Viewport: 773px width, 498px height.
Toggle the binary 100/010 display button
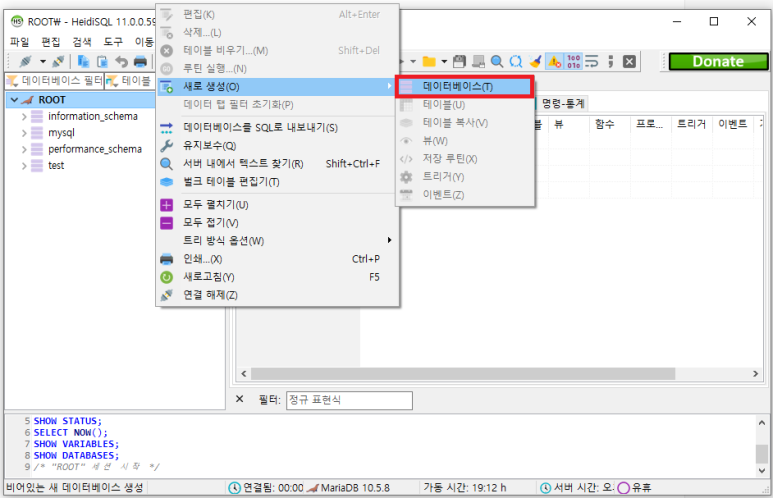coord(573,62)
